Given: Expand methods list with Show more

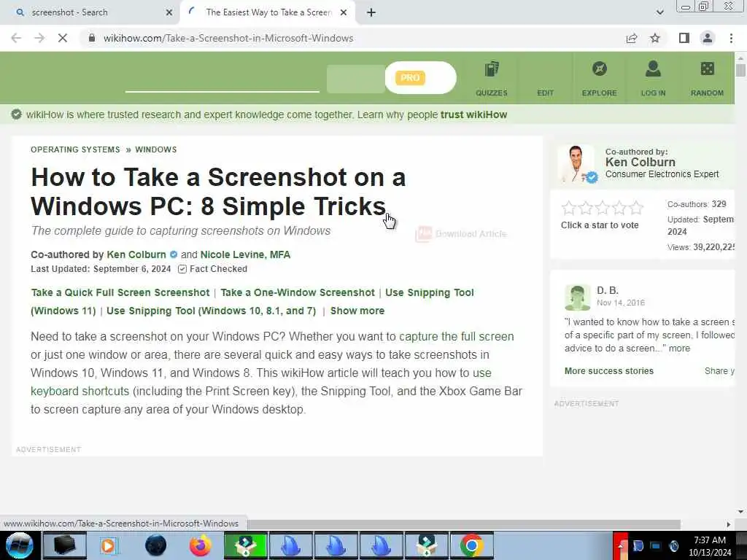Looking at the screenshot, I should point(357,311).
